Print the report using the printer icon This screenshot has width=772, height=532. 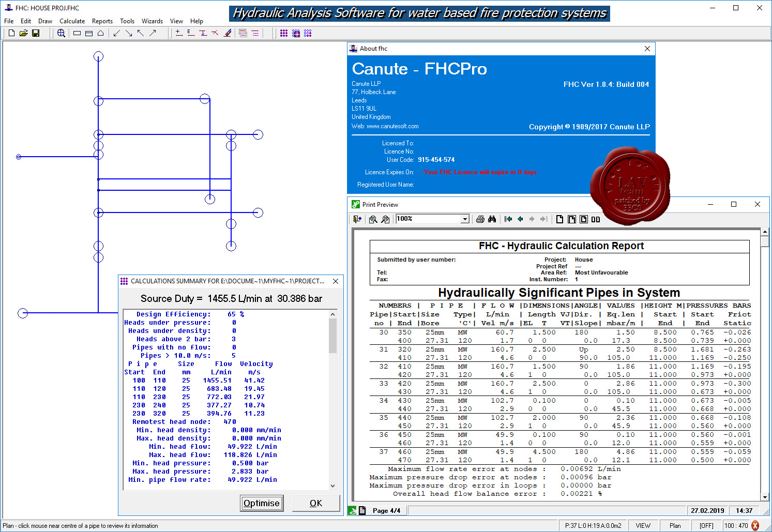point(480,219)
